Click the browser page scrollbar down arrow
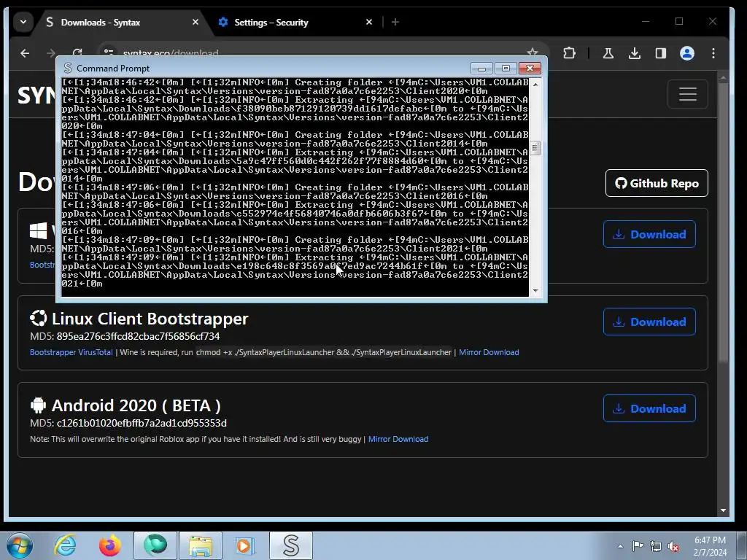The width and height of the screenshot is (747, 560). tap(723, 510)
